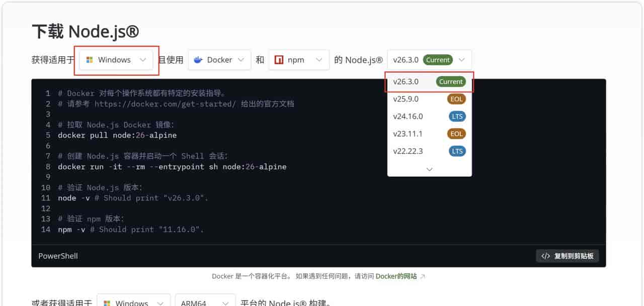Pick v22.22.3 LTS version

pos(429,151)
